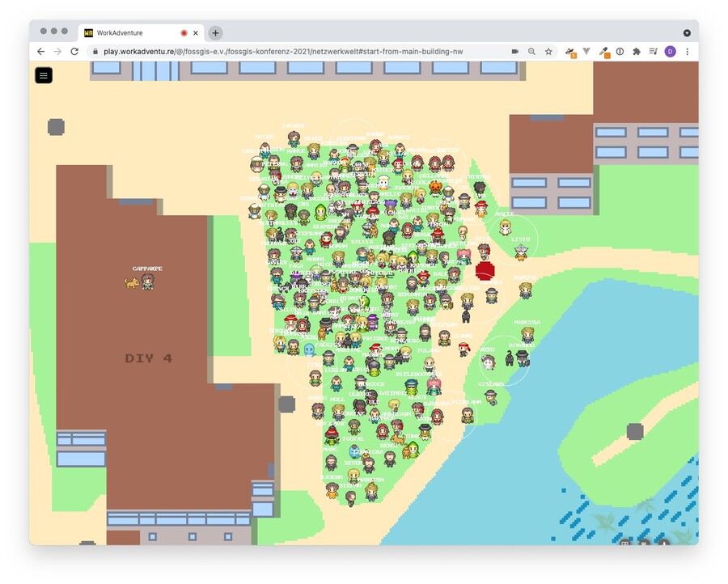Go back to the previous page
Image resolution: width=728 pixels, height=584 pixels.
(40, 52)
